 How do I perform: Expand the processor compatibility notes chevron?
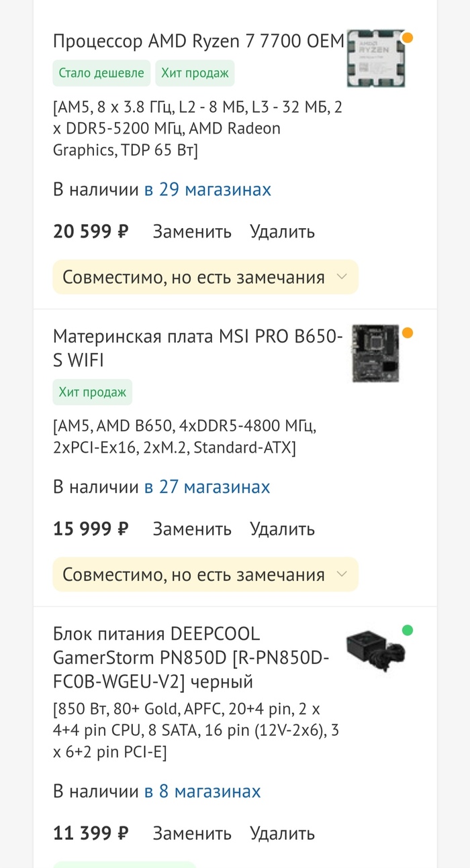341,277
